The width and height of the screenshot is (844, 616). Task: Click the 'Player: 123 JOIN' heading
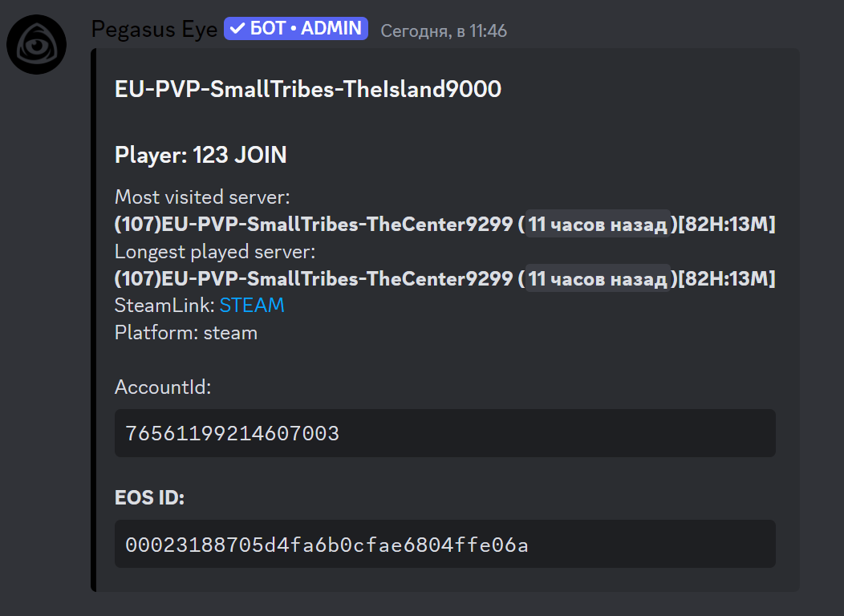pyautogui.click(x=200, y=154)
